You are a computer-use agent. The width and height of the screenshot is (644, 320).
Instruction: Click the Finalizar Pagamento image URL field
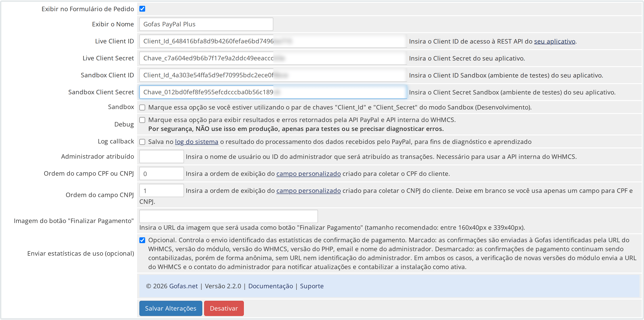coord(228,216)
